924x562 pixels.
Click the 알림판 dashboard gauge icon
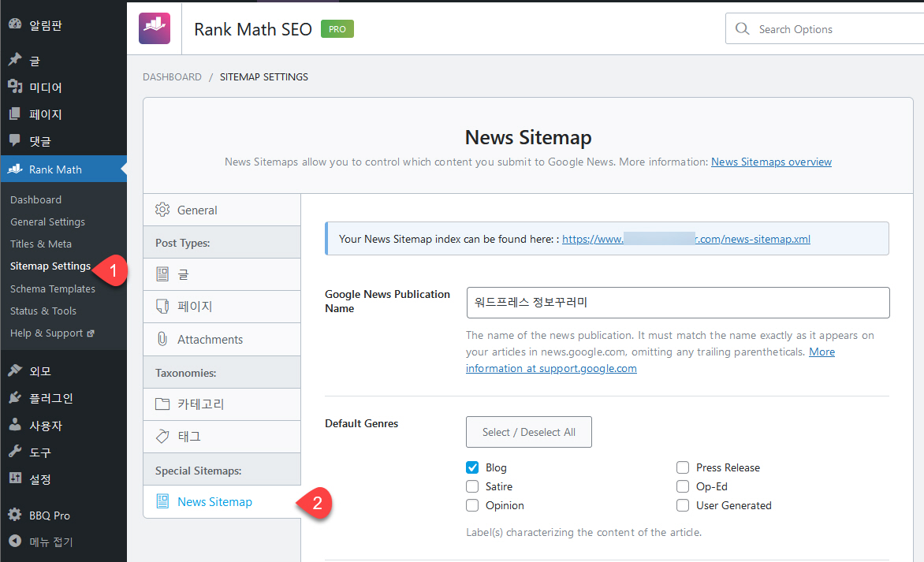tap(15, 24)
